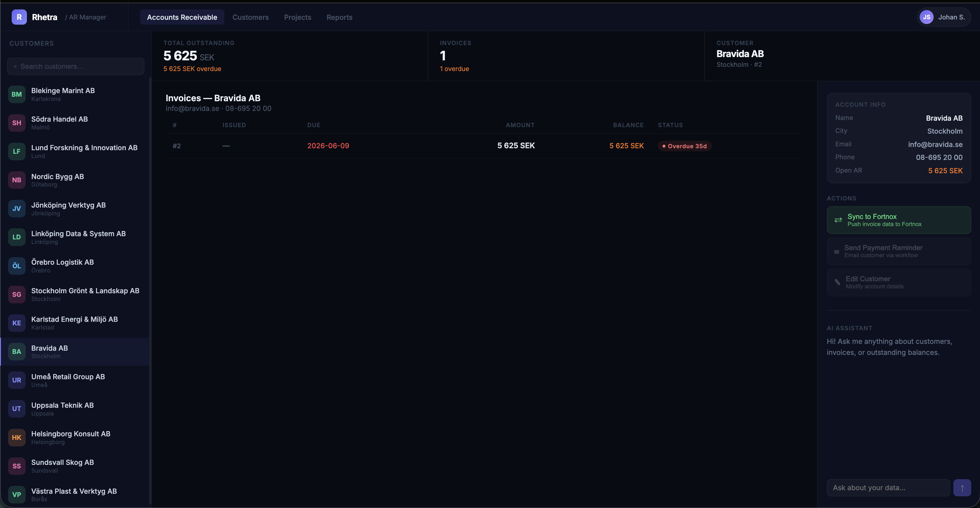Click the SS avatar badge
This screenshot has height=508, width=980.
16,466
